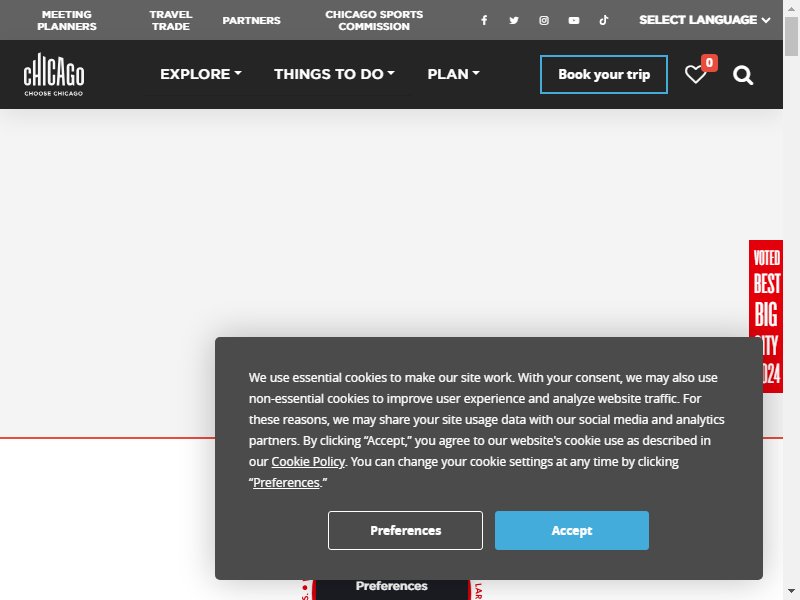This screenshot has height=600, width=800.
Task: Open site search magnifier icon
Action: pyautogui.click(x=743, y=75)
